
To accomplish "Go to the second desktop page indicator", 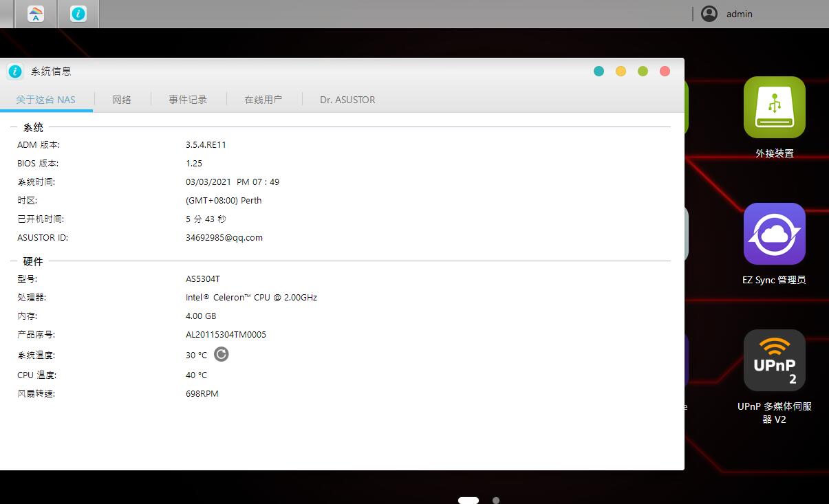I will pos(496,501).
